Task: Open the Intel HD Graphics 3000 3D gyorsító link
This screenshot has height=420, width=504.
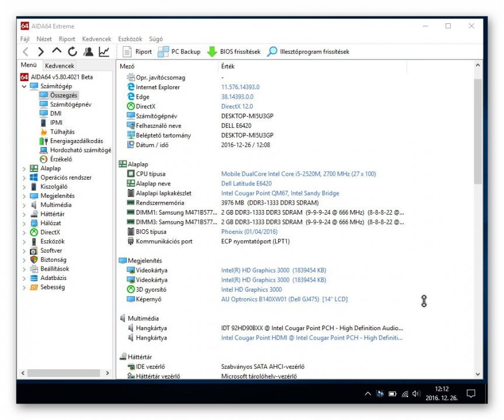Action: coord(251,289)
